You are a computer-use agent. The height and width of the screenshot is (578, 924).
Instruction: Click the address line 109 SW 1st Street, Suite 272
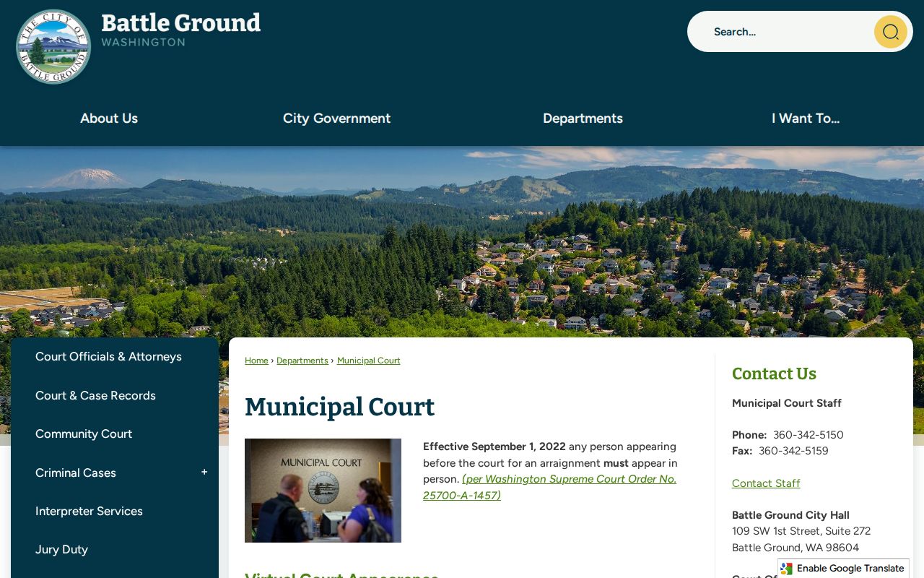click(801, 531)
